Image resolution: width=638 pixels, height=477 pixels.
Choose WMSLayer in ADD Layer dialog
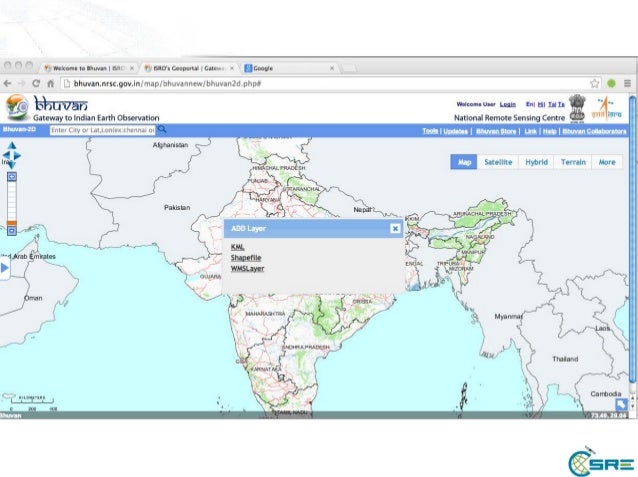tap(247, 269)
